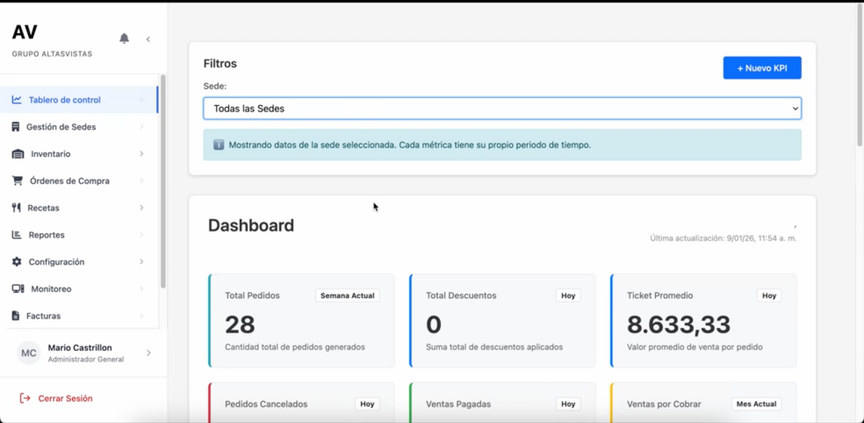Open Facturas menu item
Screen dimensions: 864x423
point(79,316)
